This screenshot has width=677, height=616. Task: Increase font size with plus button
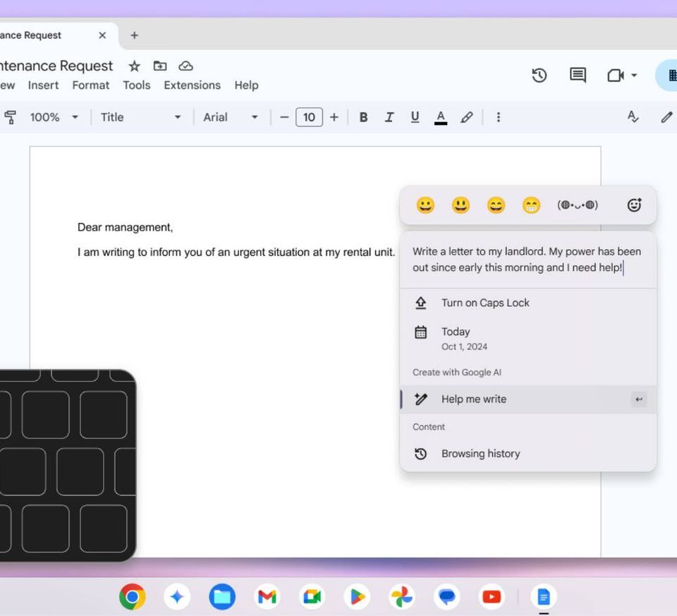[x=334, y=117]
